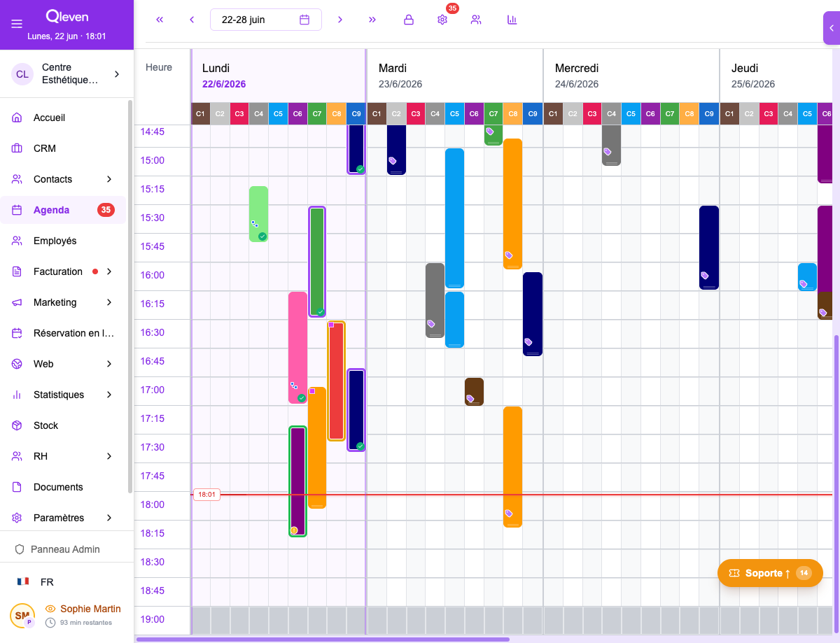Open Documents page
The image size is (840, 643).
tap(63, 487)
